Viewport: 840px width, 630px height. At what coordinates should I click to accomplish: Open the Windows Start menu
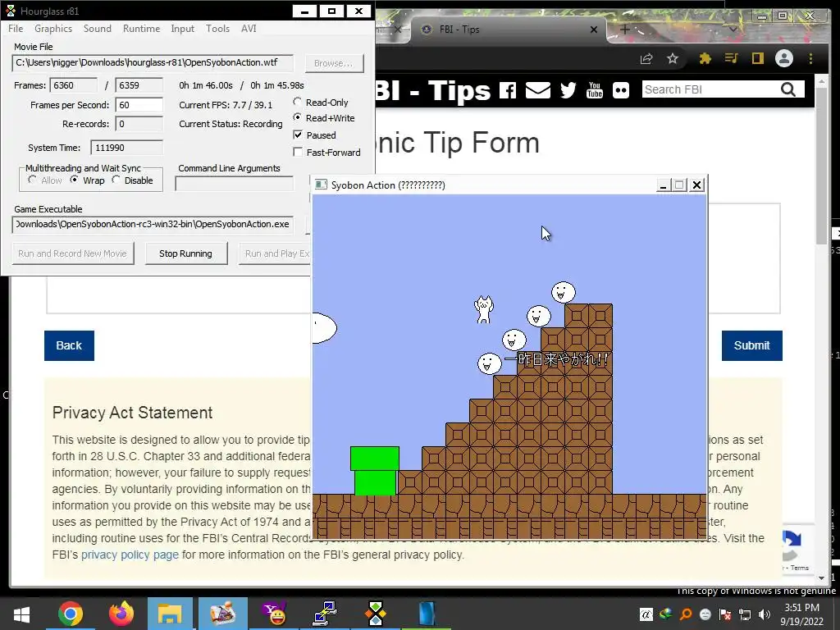[x=21, y=614]
